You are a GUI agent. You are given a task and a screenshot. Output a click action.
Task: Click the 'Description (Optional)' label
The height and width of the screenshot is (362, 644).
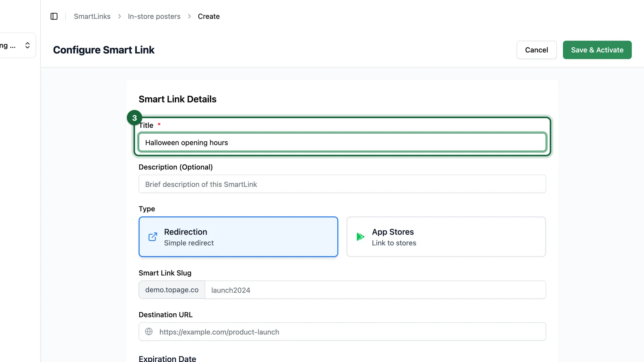176,167
